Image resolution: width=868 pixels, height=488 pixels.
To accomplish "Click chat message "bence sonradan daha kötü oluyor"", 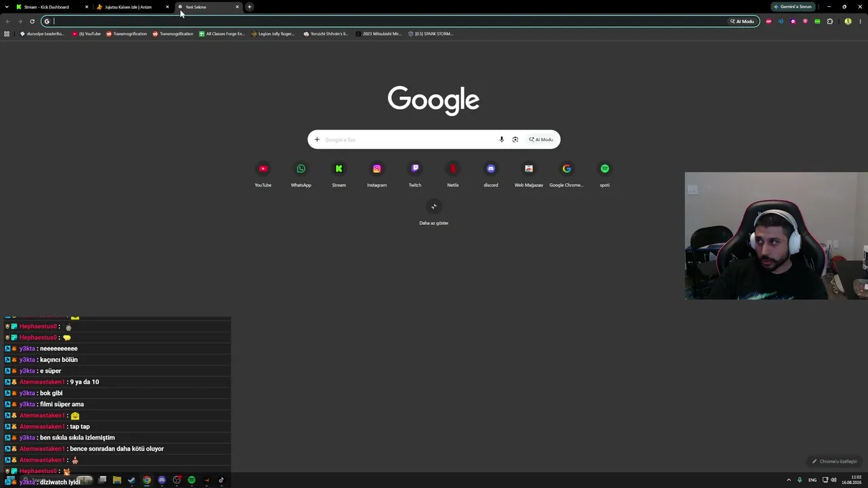I will [117, 449].
